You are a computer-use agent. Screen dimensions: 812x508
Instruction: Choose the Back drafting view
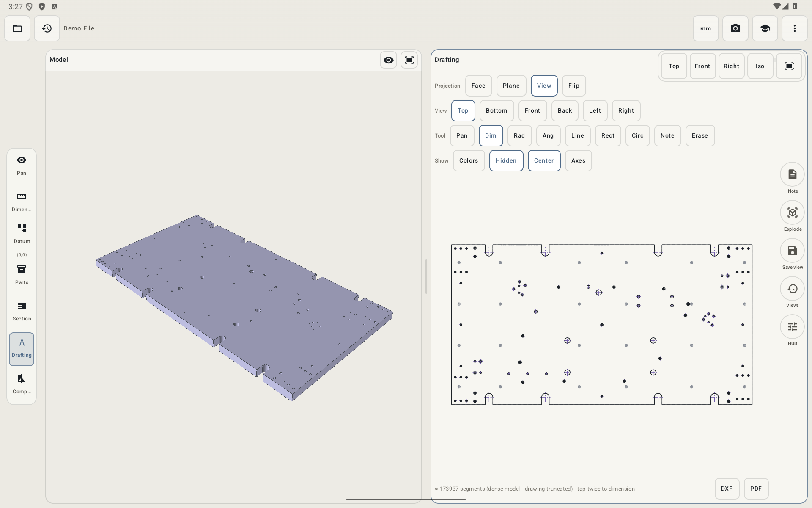(565, 111)
